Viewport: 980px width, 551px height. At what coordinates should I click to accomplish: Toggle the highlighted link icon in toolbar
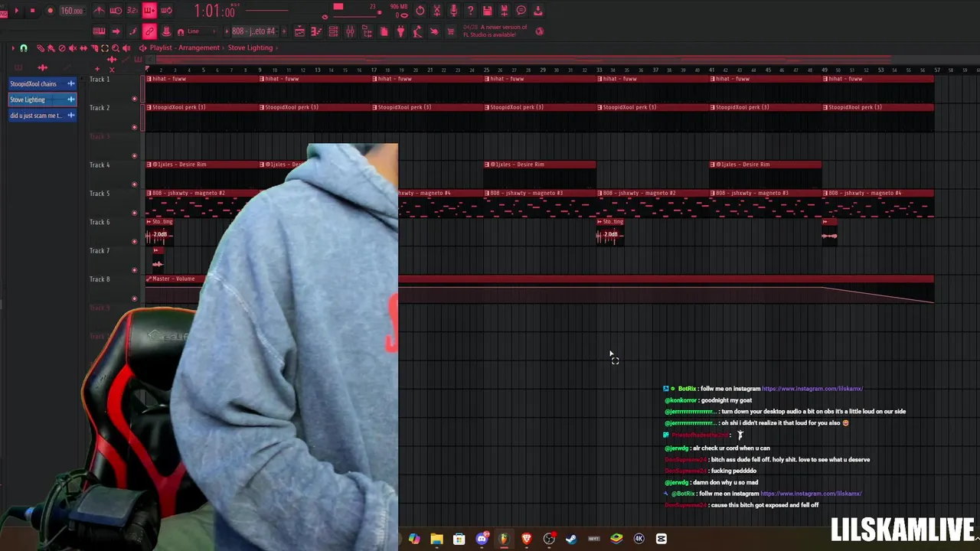[x=149, y=31]
